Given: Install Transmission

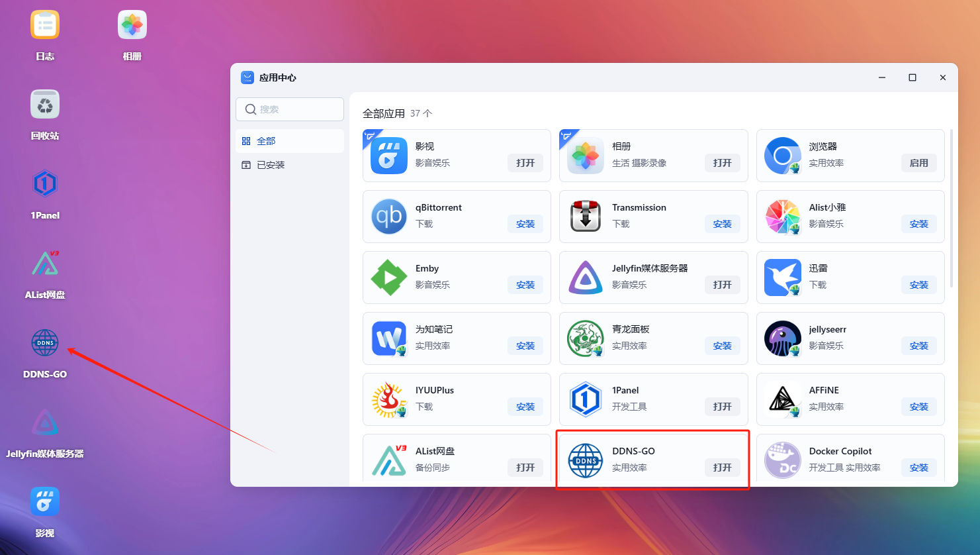Looking at the screenshot, I should (722, 224).
